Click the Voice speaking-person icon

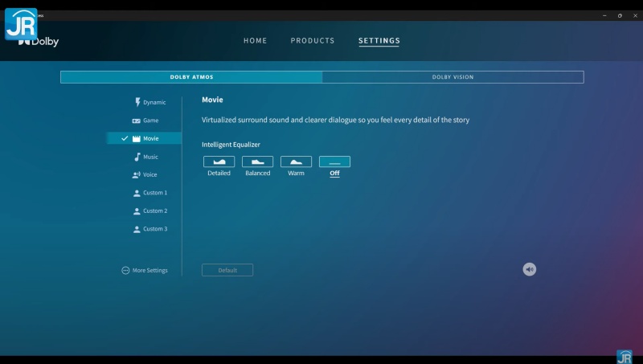[136, 174]
